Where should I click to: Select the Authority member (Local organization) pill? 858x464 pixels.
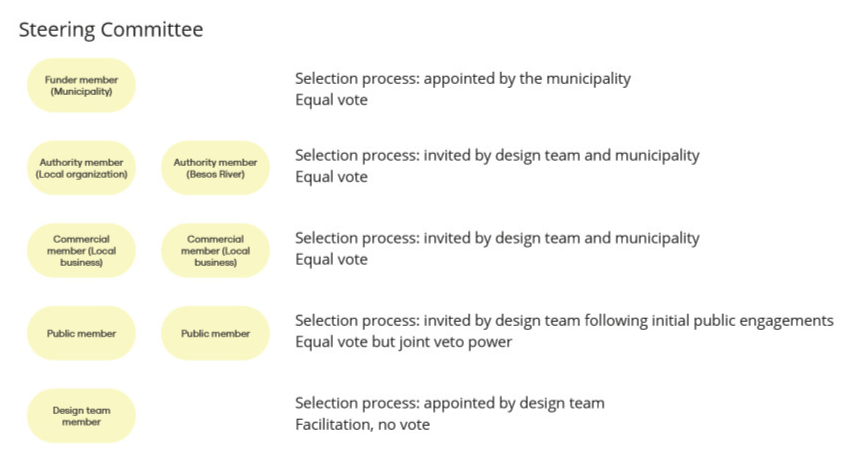[x=81, y=168]
